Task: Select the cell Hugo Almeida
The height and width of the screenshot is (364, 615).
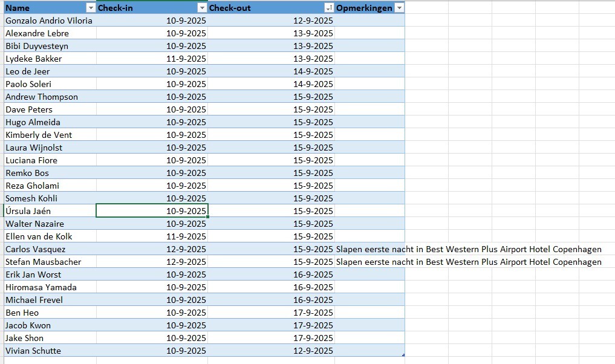Action: [x=50, y=122]
